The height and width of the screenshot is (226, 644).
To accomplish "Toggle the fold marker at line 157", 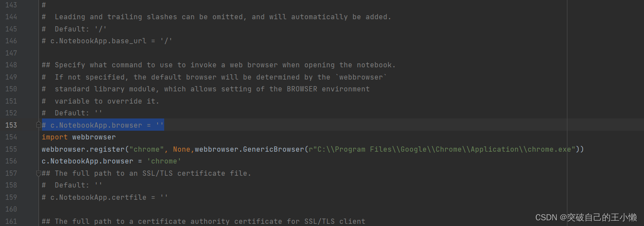I will [x=39, y=174].
